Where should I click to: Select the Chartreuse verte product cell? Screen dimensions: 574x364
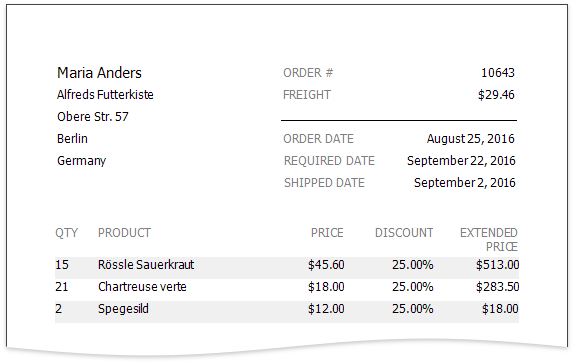pos(142,287)
